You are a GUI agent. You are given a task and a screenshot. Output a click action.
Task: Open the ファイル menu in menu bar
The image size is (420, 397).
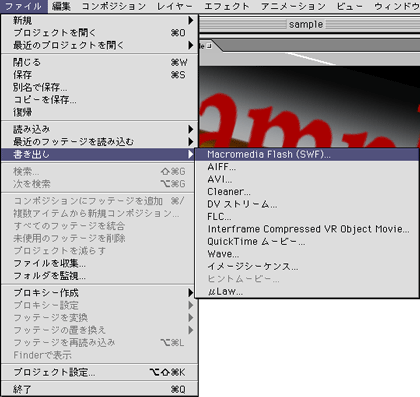click(24, 6)
